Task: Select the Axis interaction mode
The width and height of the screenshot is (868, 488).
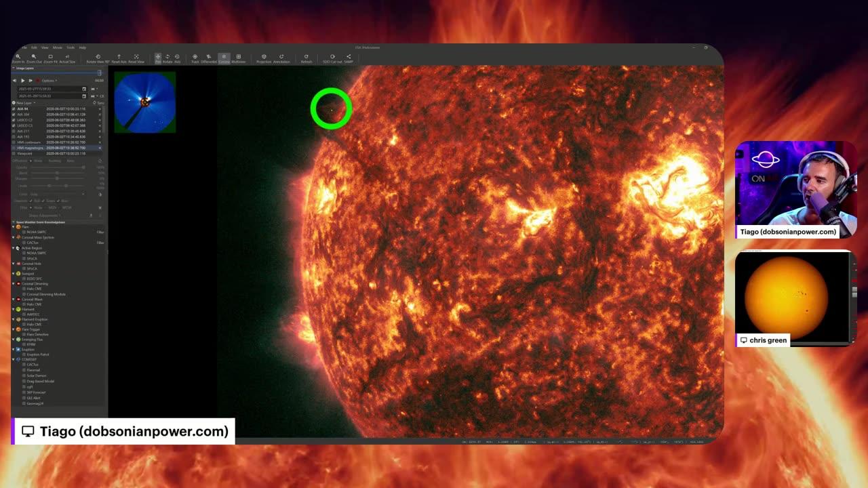Action: 177,58
